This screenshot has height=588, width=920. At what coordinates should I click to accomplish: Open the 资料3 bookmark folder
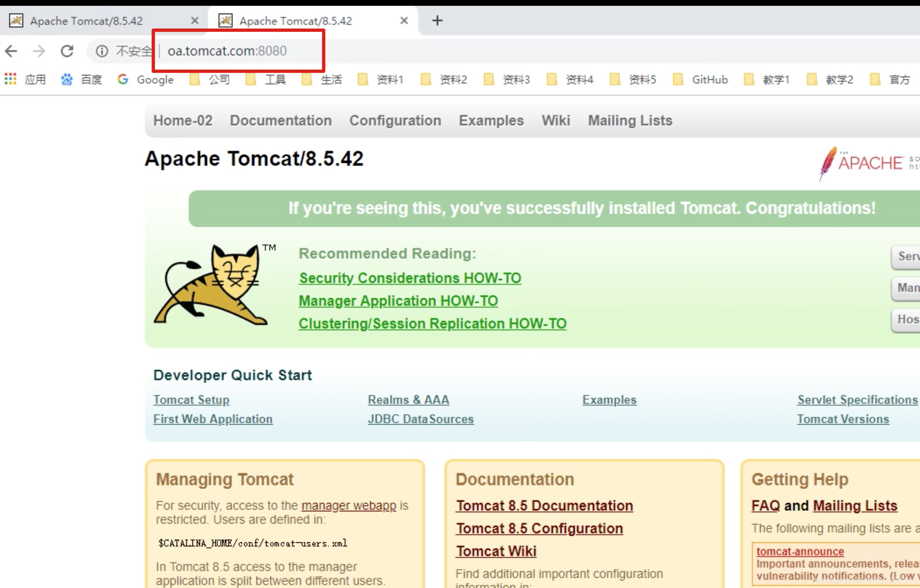click(506, 79)
